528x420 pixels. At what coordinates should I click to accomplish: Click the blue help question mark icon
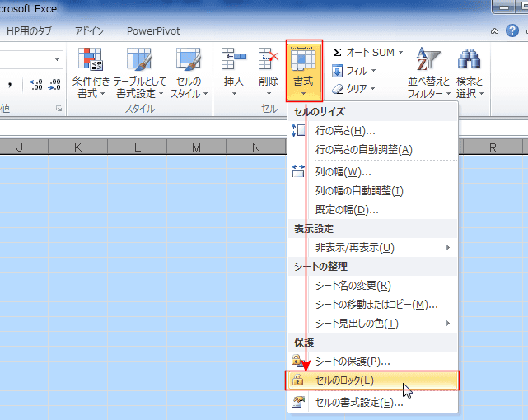[x=512, y=30]
